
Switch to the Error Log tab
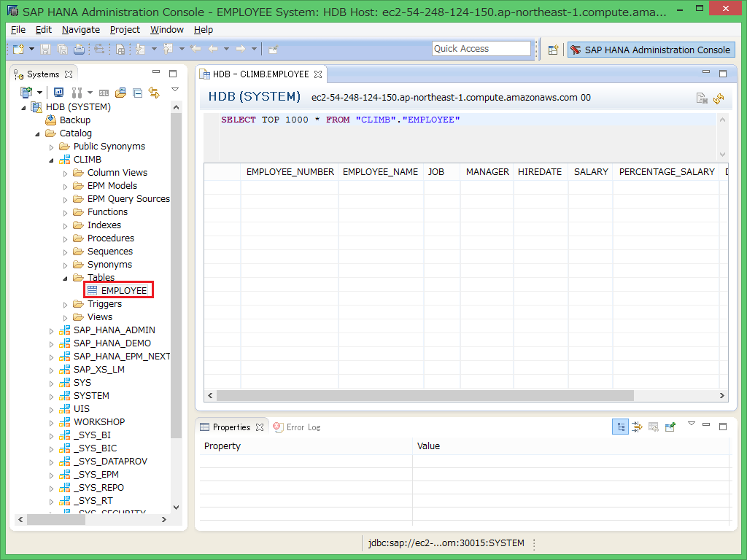point(297,427)
